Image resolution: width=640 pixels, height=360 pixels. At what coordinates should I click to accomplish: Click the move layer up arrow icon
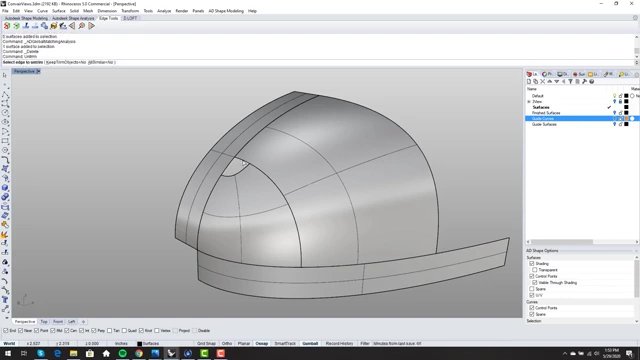pos(549,82)
